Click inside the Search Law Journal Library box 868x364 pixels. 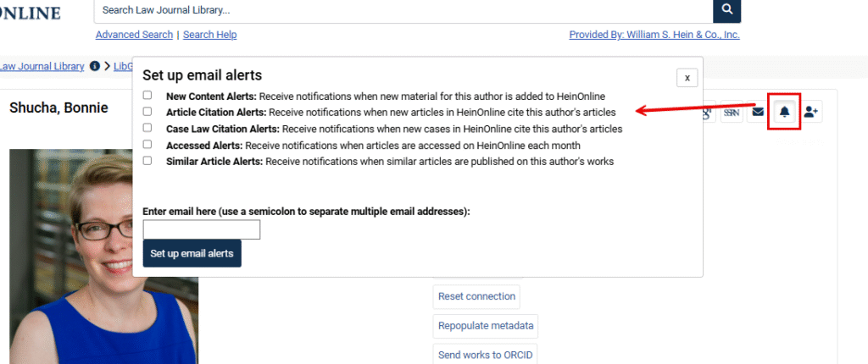tap(403, 10)
